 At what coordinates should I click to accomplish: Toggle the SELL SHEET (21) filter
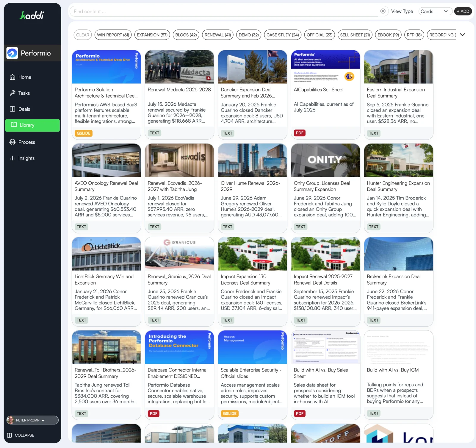(x=355, y=35)
